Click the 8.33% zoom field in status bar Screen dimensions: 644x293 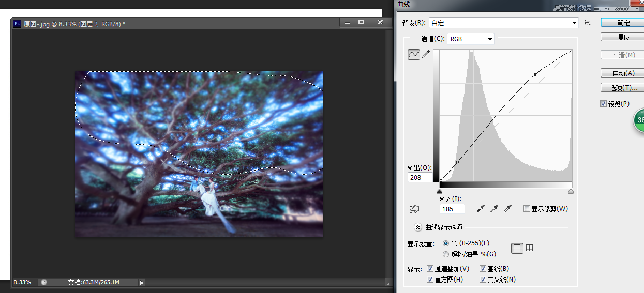22,283
